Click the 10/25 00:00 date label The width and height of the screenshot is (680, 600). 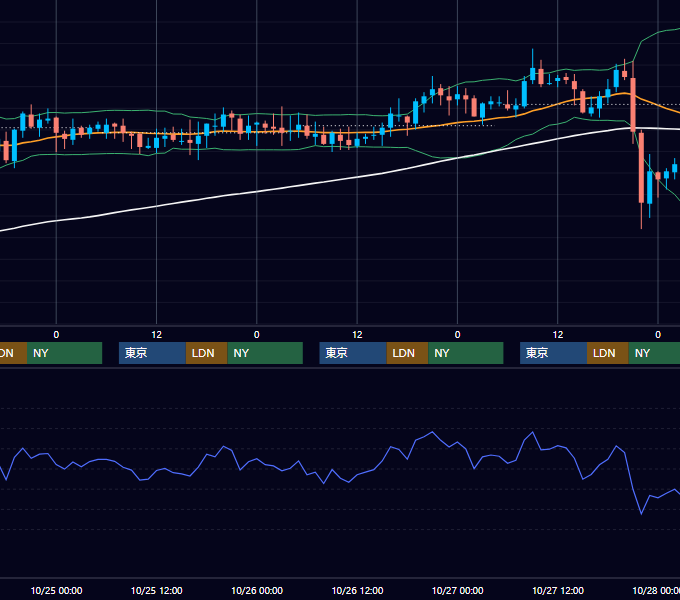click(x=56, y=590)
